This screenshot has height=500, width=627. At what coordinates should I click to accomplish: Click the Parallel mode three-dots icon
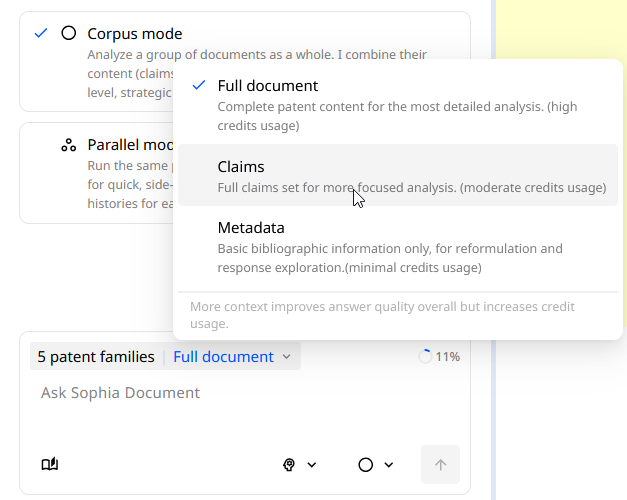click(x=68, y=145)
